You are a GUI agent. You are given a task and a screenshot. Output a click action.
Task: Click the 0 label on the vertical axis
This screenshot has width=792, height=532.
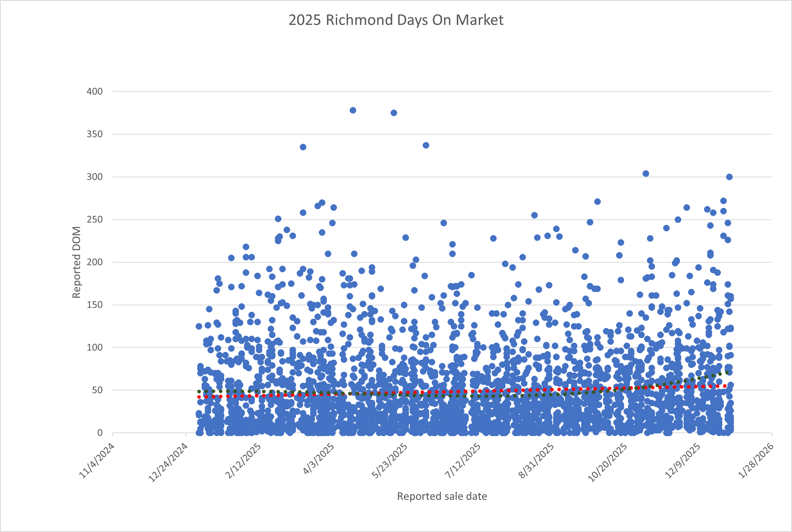coord(100,433)
